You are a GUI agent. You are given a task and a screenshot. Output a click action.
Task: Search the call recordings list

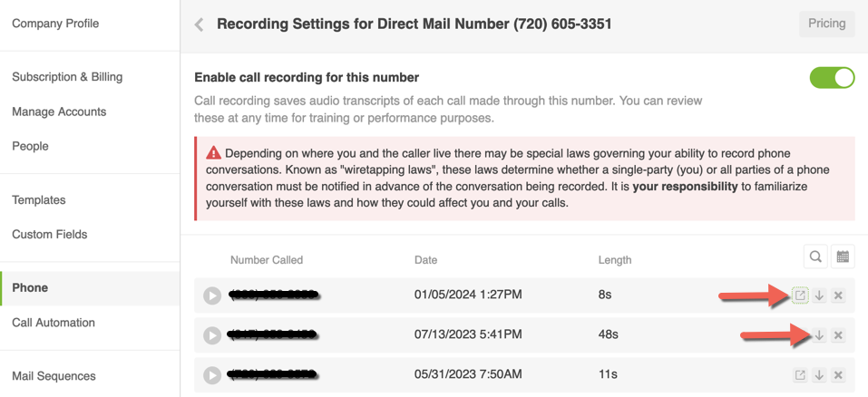(815, 257)
